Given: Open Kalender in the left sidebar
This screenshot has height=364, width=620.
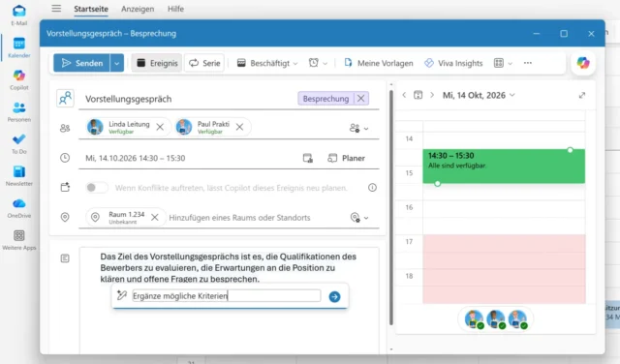Looking at the screenshot, I should (x=19, y=47).
